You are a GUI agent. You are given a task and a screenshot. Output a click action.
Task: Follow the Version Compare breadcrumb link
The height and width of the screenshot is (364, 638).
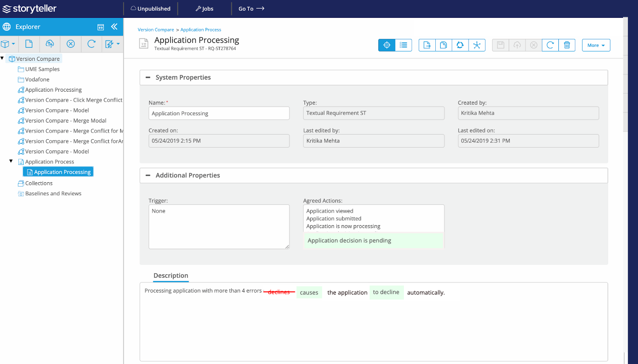pos(156,30)
